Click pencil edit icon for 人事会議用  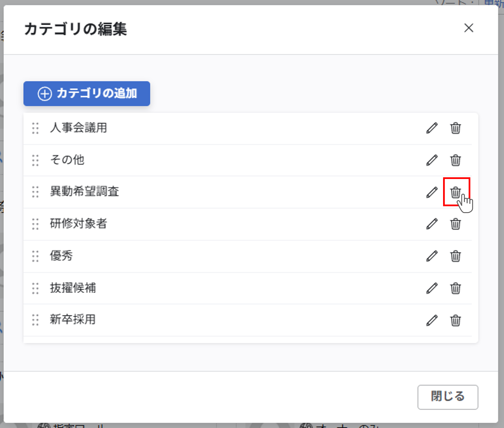(x=432, y=128)
